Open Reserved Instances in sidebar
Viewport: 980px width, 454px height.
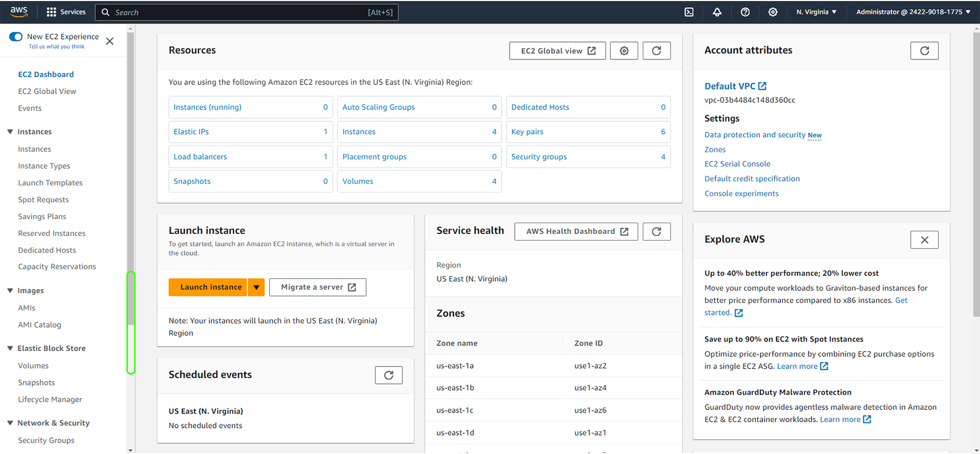coord(52,233)
